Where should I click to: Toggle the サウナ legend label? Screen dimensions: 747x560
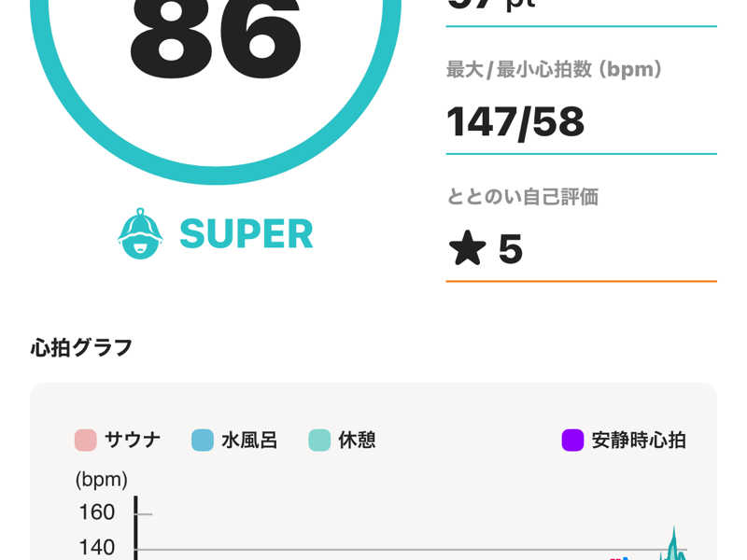coord(133,440)
